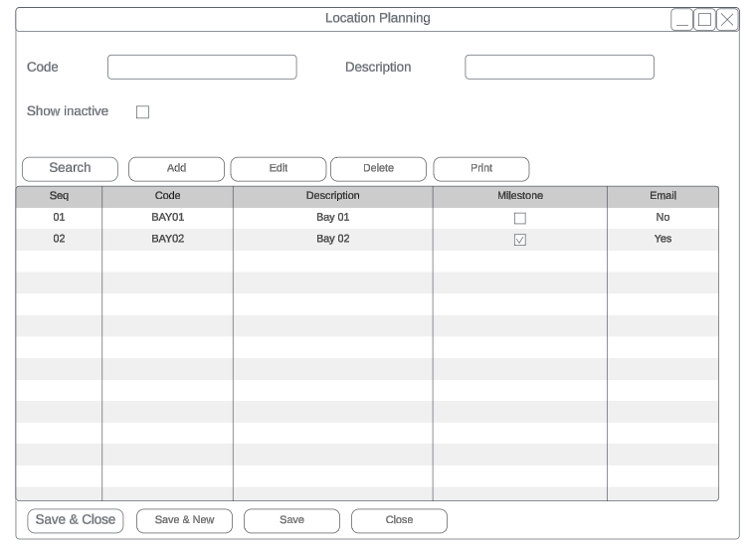Toggle the Show inactive checkbox
756x555 pixels.
coord(142,112)
